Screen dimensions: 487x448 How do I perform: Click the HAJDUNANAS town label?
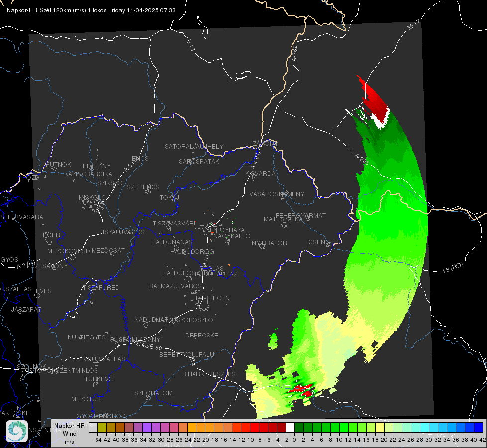point(172,242)
